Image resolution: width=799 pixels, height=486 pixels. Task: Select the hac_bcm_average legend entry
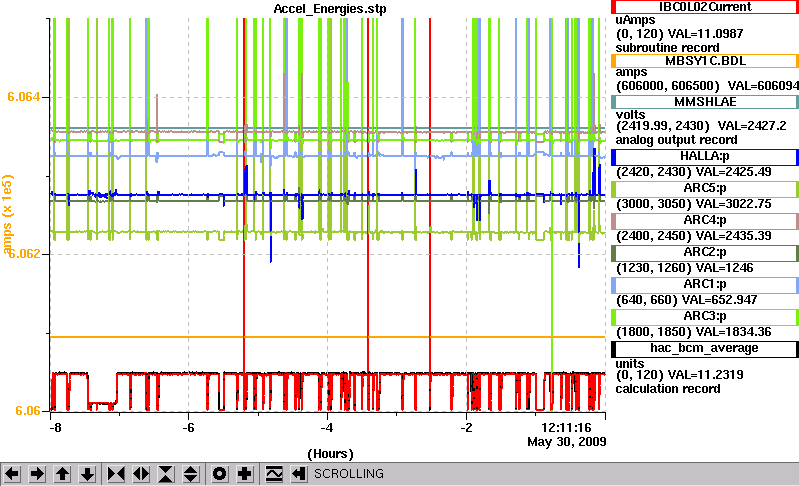coord(705,349)
